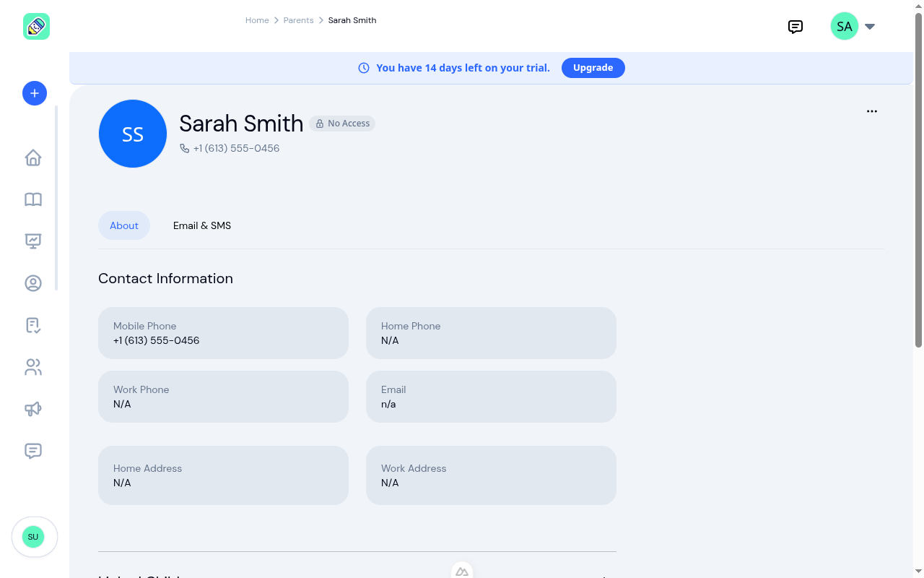Switch to the Email & SMS tab

pyautogui.click(x=202, y=225)
